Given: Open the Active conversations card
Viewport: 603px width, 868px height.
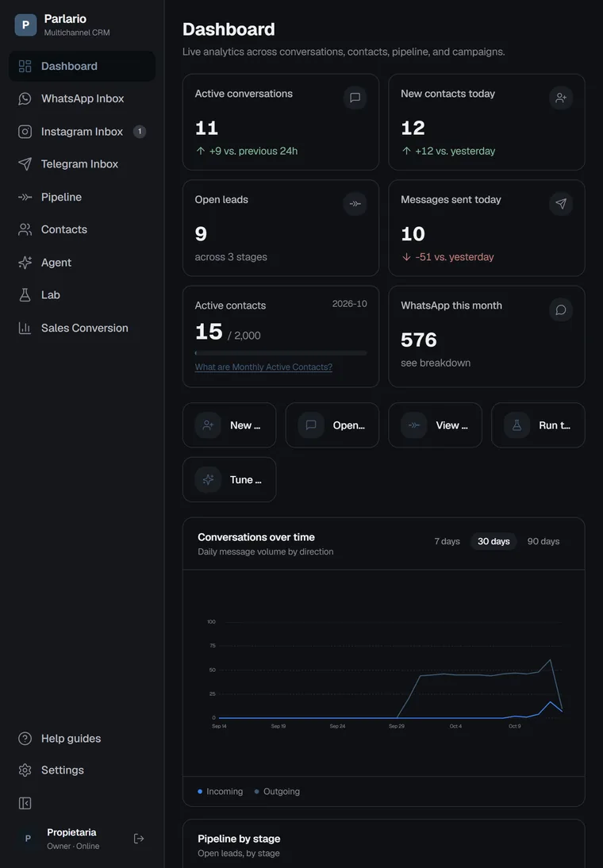Looking at the screenshot, I should point(281,121).
